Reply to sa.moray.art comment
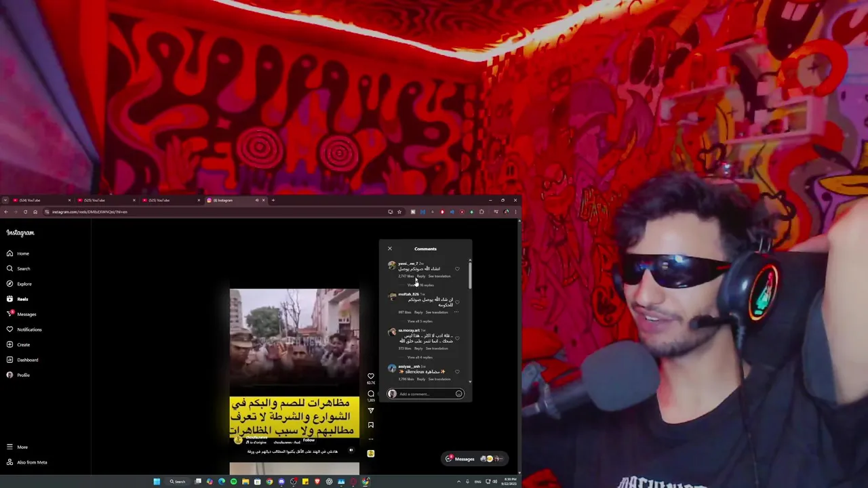Viewport: 868px width, 488px height. click(x=418, y=348)
